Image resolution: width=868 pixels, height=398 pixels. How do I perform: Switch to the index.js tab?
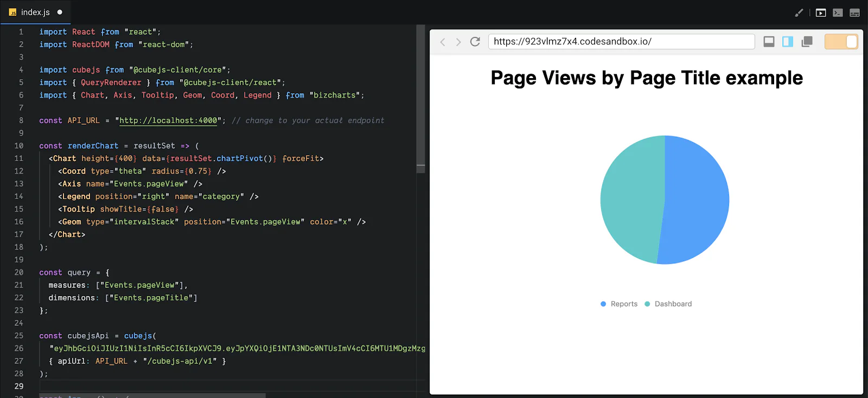pos(35,12)
